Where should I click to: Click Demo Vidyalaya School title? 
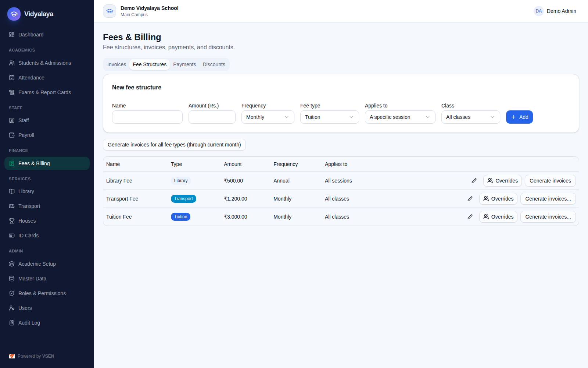pyautogui.click(x=149, y=8)
